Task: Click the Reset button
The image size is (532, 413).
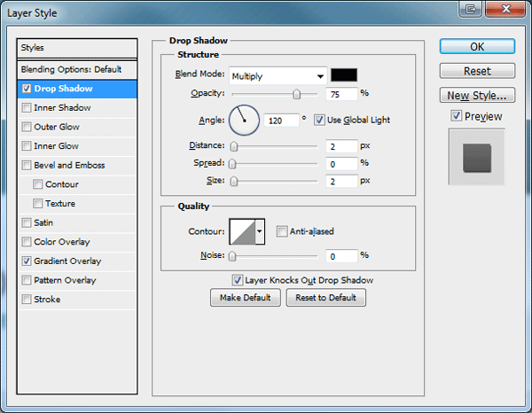Action: [477, 71]
